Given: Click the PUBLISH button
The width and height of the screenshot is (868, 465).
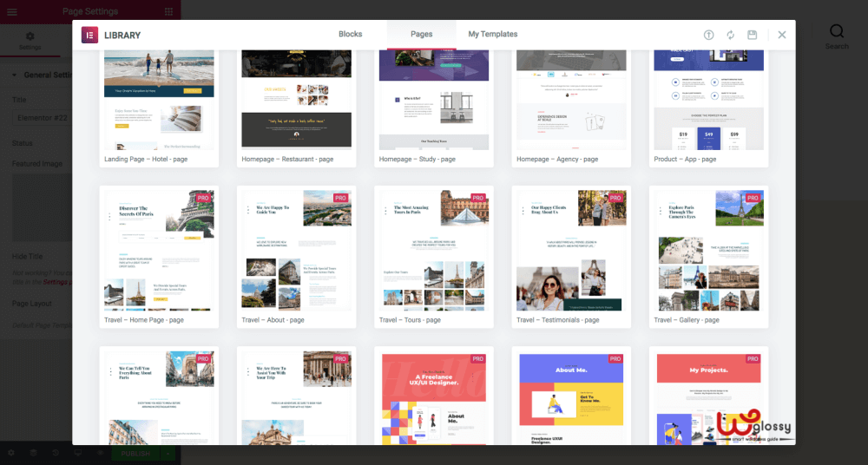Looking at the screenshot, I should click(x=135, y=454).
